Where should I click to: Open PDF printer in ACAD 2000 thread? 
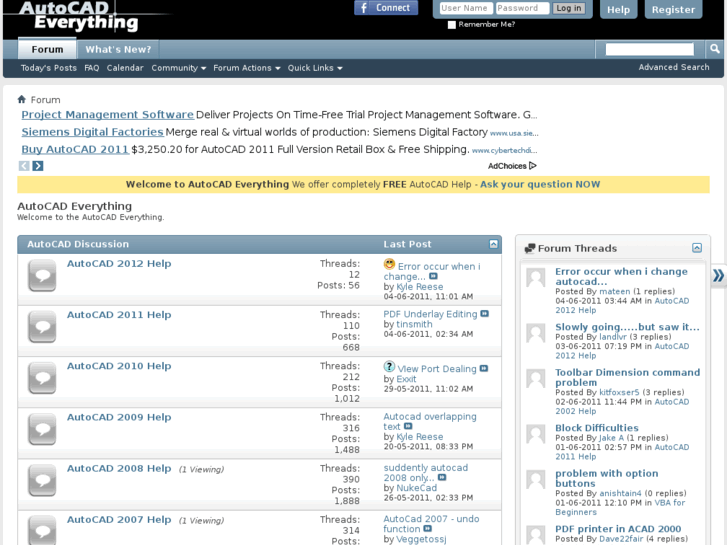click(x=618, y=529)
